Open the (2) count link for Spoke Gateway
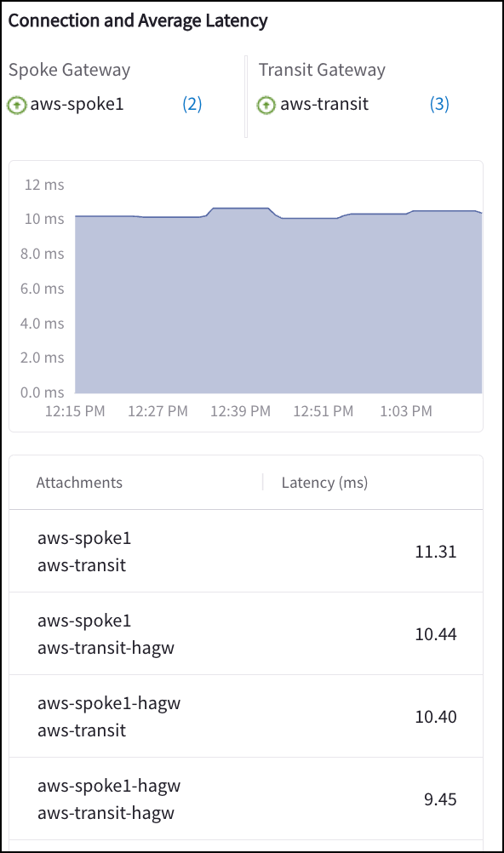Viewport: 504px width, 853px height. (x=192, y=104)
